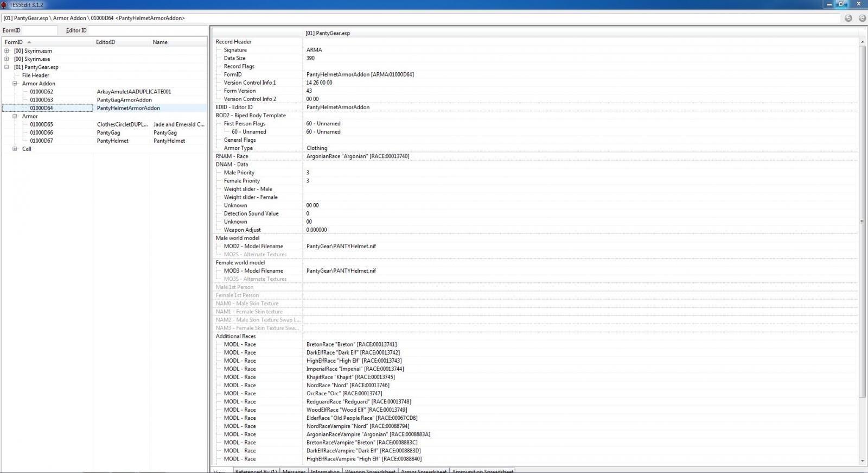Select the Additional Races header row

point(534,336)
